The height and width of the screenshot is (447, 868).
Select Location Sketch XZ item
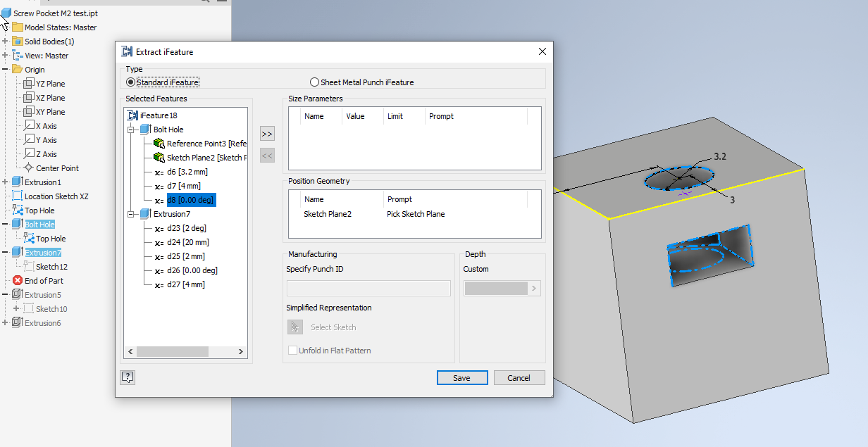(56, 196)
